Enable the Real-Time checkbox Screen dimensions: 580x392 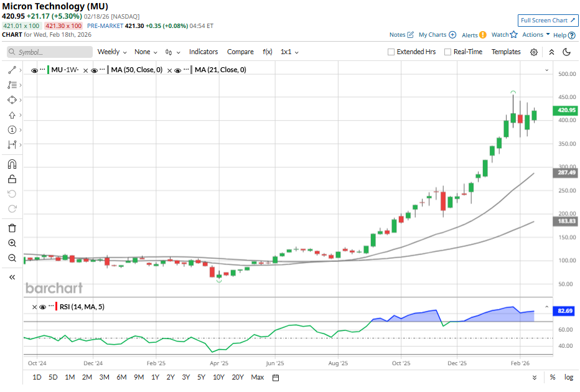447,52
